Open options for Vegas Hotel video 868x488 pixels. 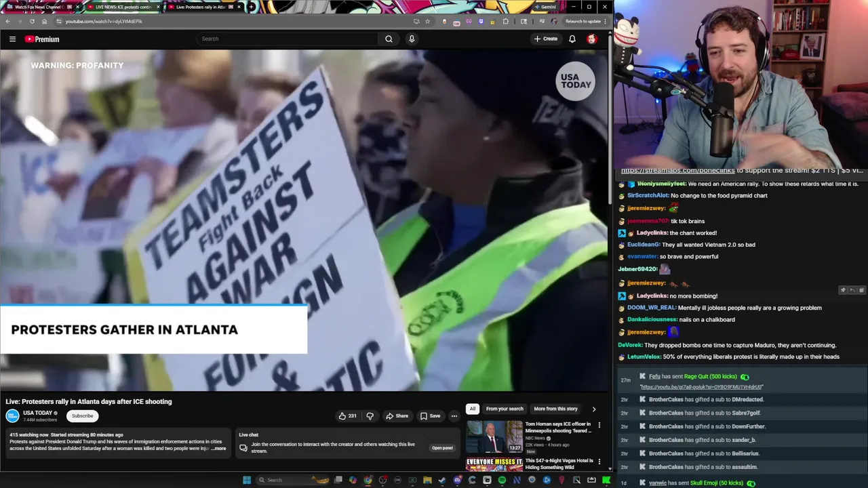pos(599,462)
